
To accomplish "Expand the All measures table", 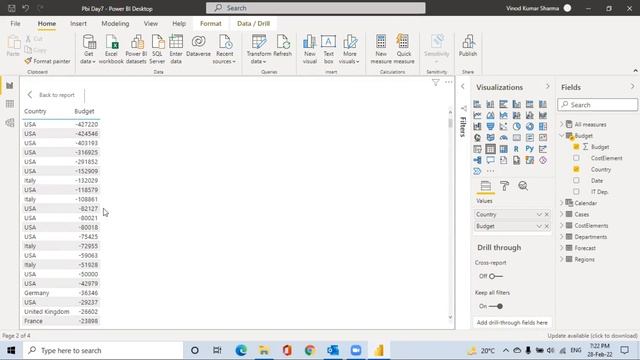I will [562, 124].
